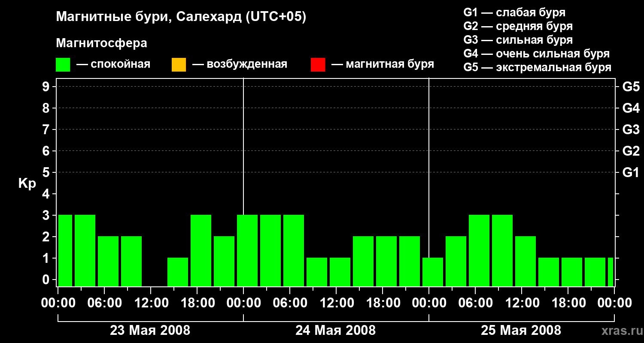Click the 12:00 time label of 23 Мая
This screenshot has width=644, height=343.
tap(151, 303)
